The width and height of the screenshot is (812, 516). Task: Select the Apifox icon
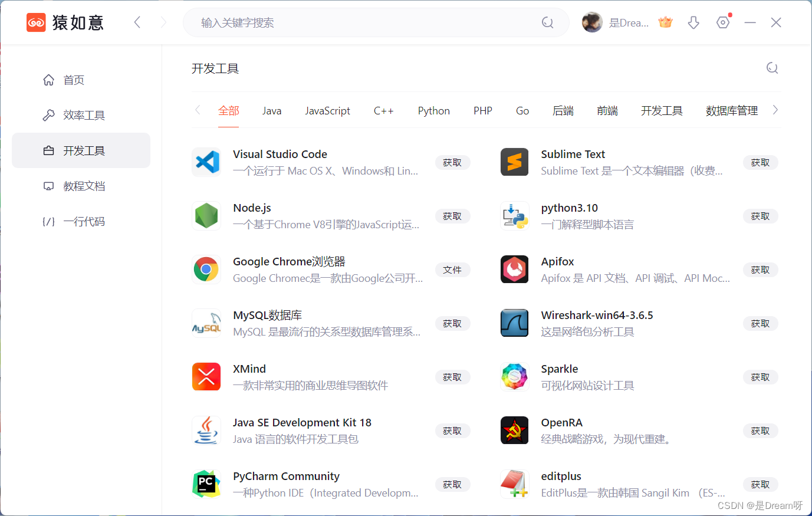[514, 269]
